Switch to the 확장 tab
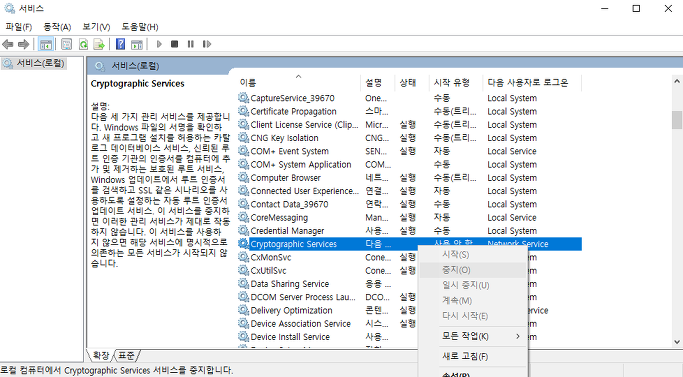 point(101,356)
